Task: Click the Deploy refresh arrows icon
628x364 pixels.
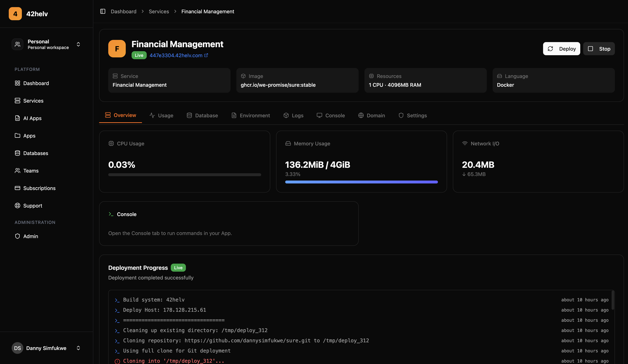Action: (550, 49)
